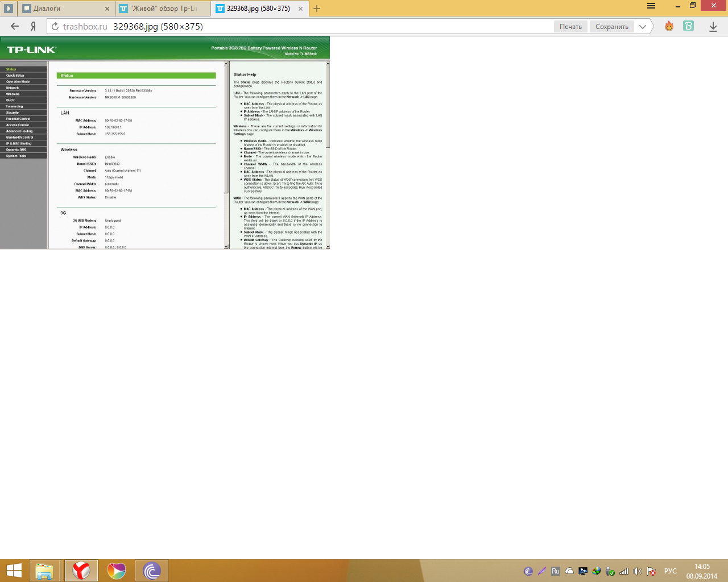The height and width of the screenshot is (582, 728).
Task: Minimize the browser window
Action: pos(677,6)
